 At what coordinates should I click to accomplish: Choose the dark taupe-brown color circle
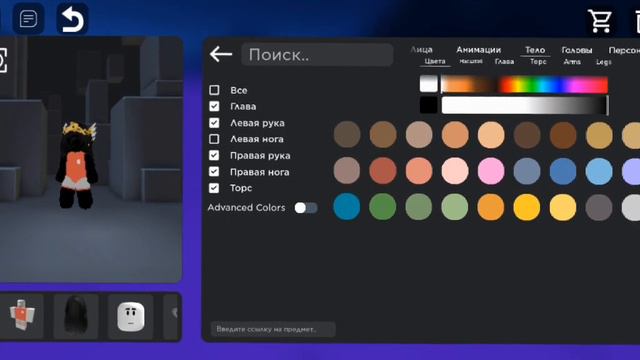click(347, 134)
